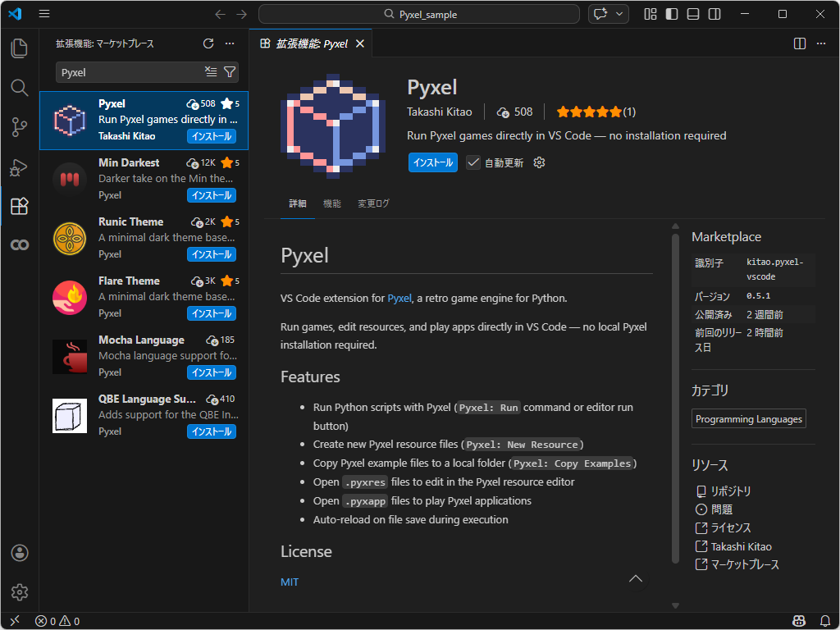Open the extensions panel more actions menu
840x630 pixels.
pos(229,43)
